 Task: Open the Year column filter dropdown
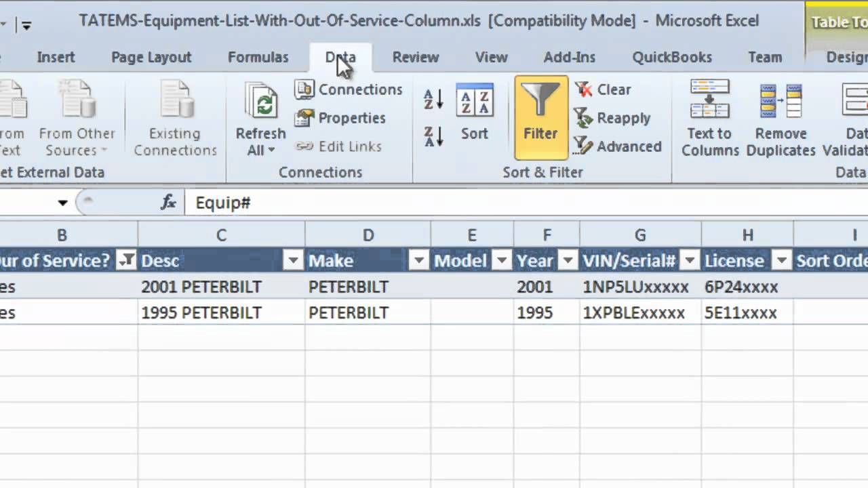tap(568, 261)
